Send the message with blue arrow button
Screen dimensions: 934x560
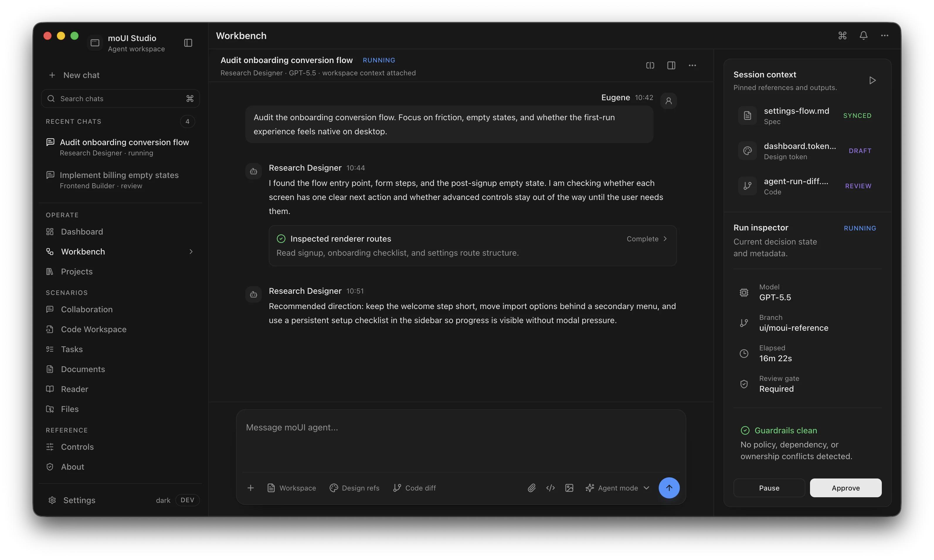click(x=669, y=488)
